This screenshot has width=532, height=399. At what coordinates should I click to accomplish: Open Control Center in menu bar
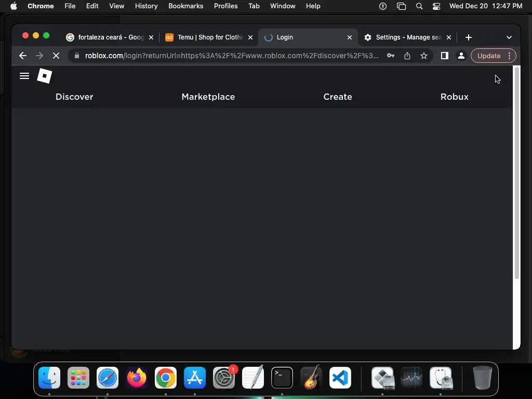pyautogui.click(x=436, y=6)
